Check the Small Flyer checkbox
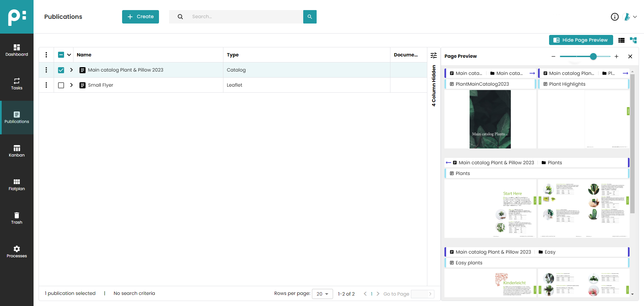644x306 pixels. pos(61,85)
